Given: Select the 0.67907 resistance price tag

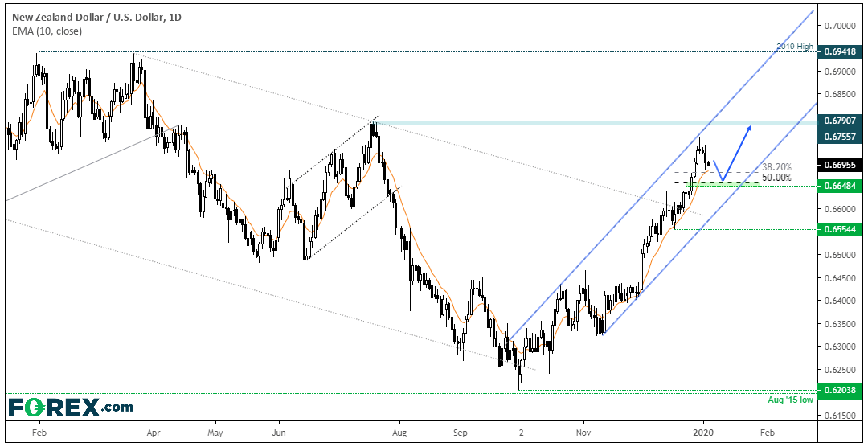Looking at the screenshot, I should 839,121.
